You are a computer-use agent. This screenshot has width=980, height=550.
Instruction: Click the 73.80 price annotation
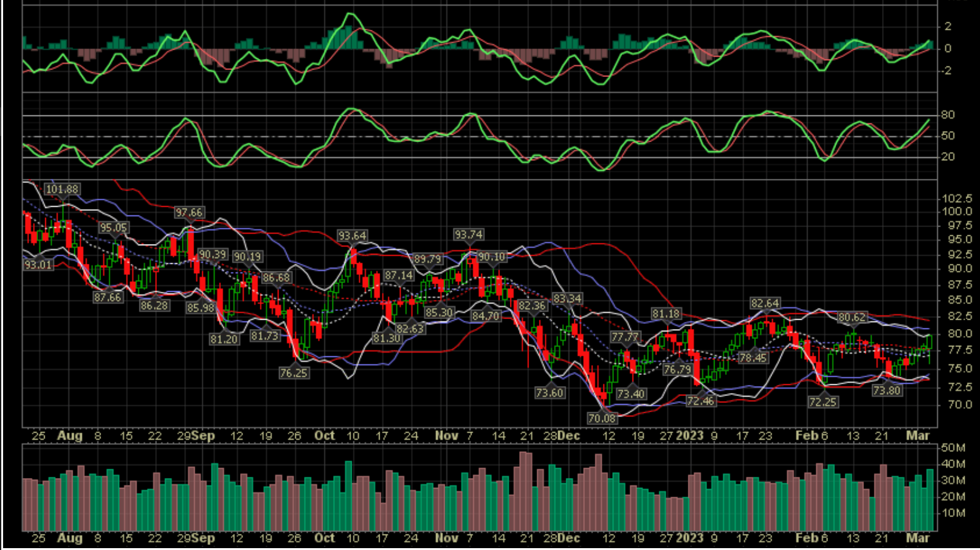click(x=886, y=390)
